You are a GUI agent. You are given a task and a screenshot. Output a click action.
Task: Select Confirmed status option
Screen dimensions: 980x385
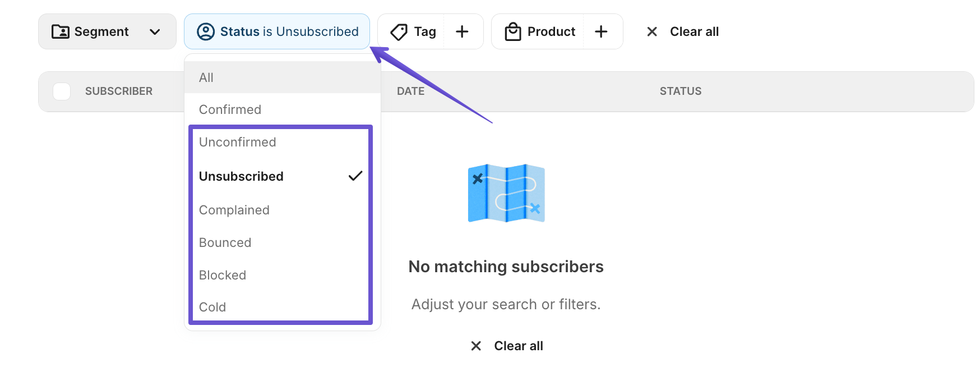(x=283, y=109)
